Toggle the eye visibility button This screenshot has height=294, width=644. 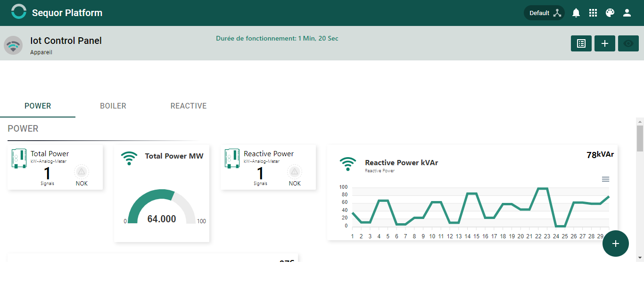click(628, 43)
